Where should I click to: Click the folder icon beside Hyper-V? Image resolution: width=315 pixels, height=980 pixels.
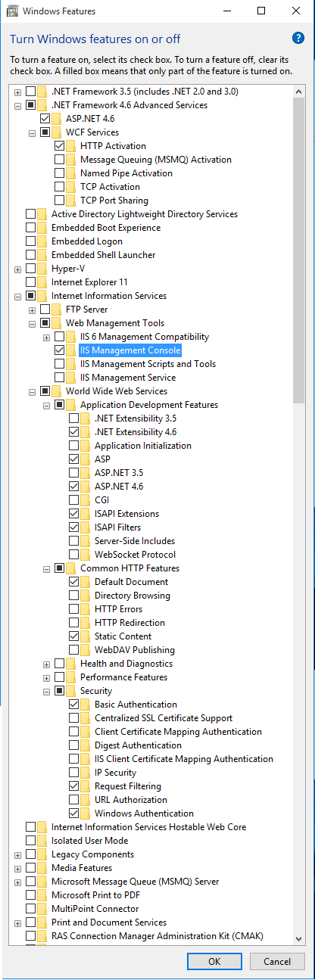(x=42, y=269)
